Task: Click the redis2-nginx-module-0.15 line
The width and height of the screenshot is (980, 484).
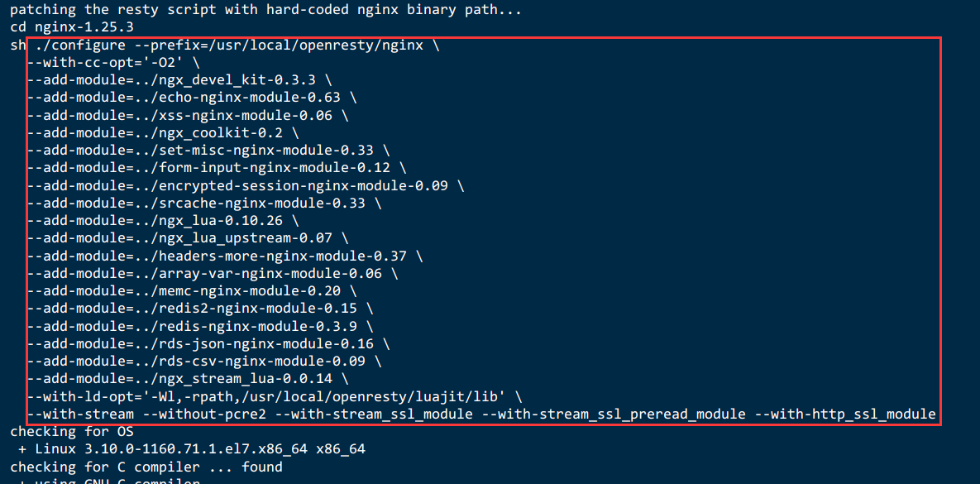Action: point(201,309)
